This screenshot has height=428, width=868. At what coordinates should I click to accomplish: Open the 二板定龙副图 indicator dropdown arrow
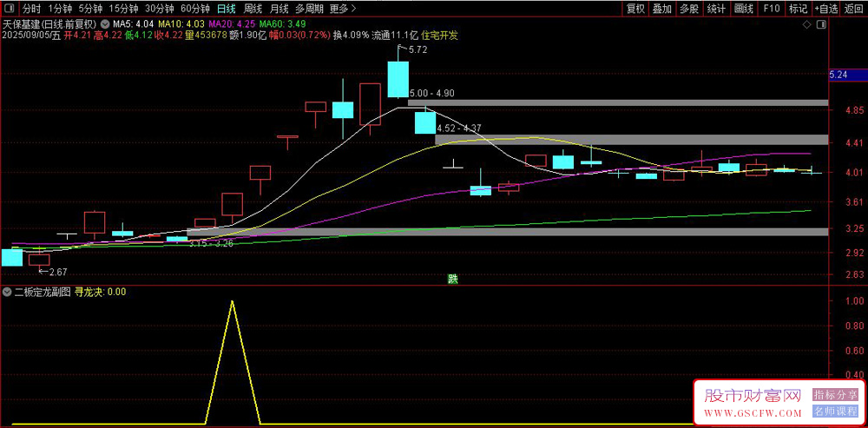tap(8, 292)
